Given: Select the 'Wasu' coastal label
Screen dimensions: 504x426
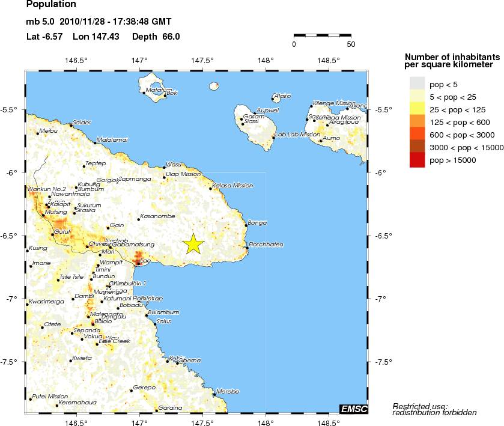Looking at the screenshot, I should pos(174,164).
